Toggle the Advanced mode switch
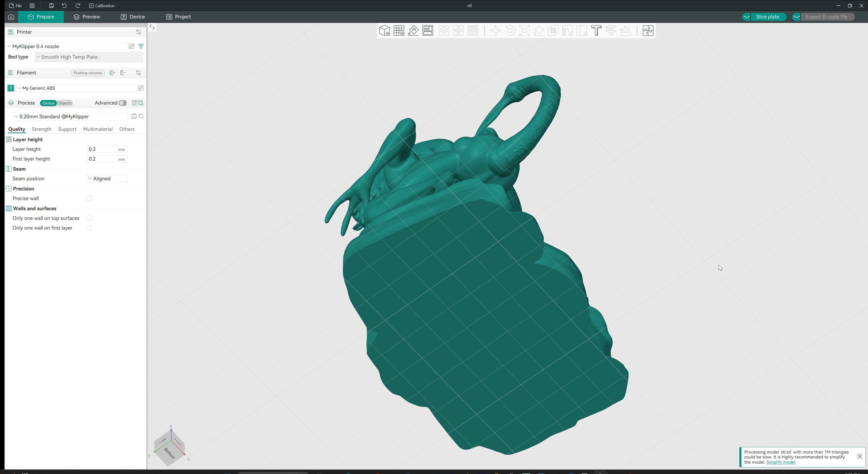The width and height of the screenshot is (868, 474). pos(123,103)
